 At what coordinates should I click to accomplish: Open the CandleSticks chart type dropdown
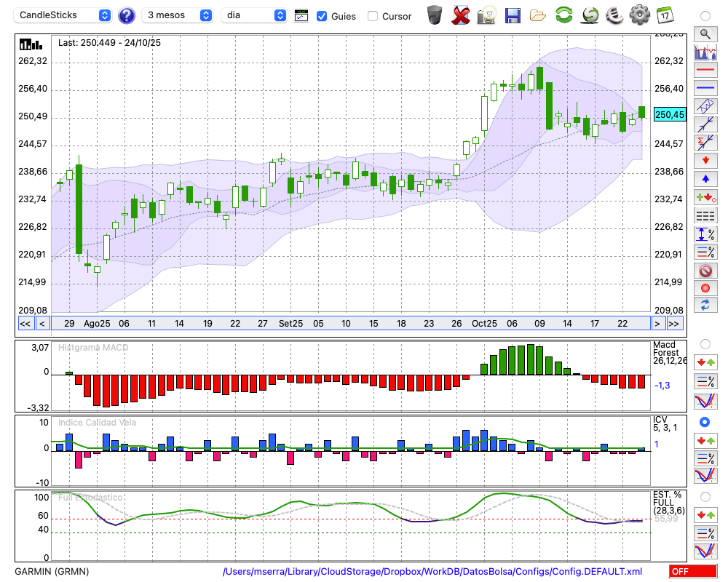63,15
